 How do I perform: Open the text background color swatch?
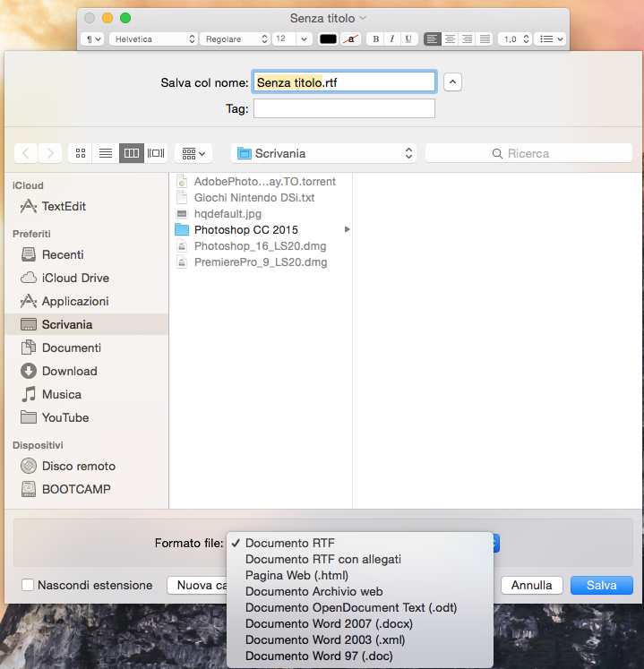point(351,39)
